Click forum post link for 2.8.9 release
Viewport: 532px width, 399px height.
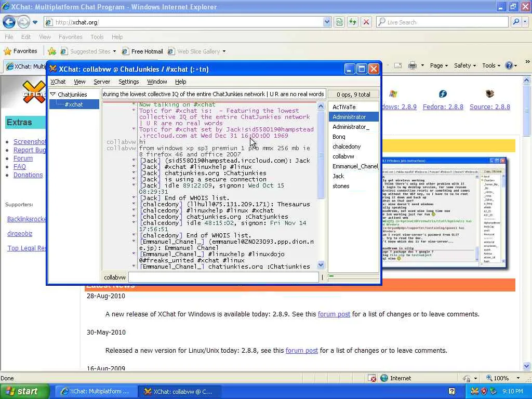click(x=334, y=314)
